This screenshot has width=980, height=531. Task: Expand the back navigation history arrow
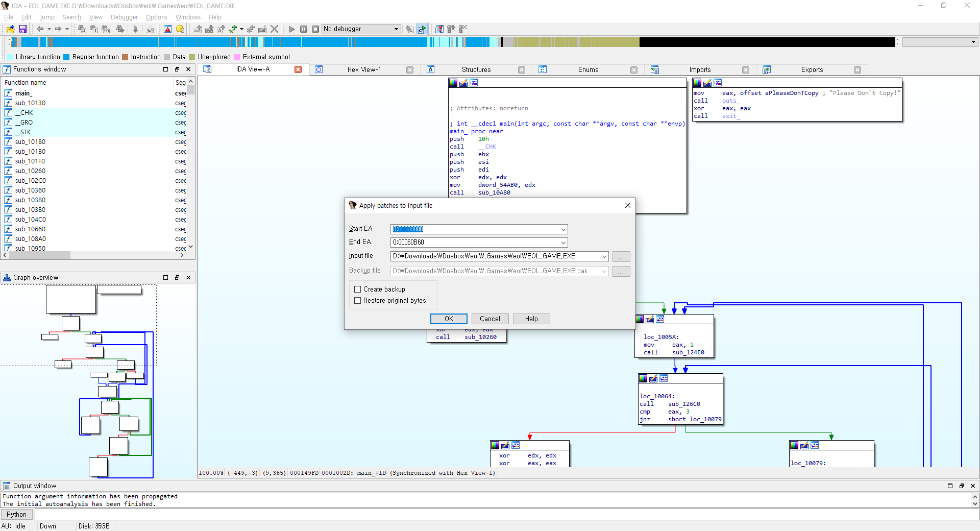click(x=49, y=29)
